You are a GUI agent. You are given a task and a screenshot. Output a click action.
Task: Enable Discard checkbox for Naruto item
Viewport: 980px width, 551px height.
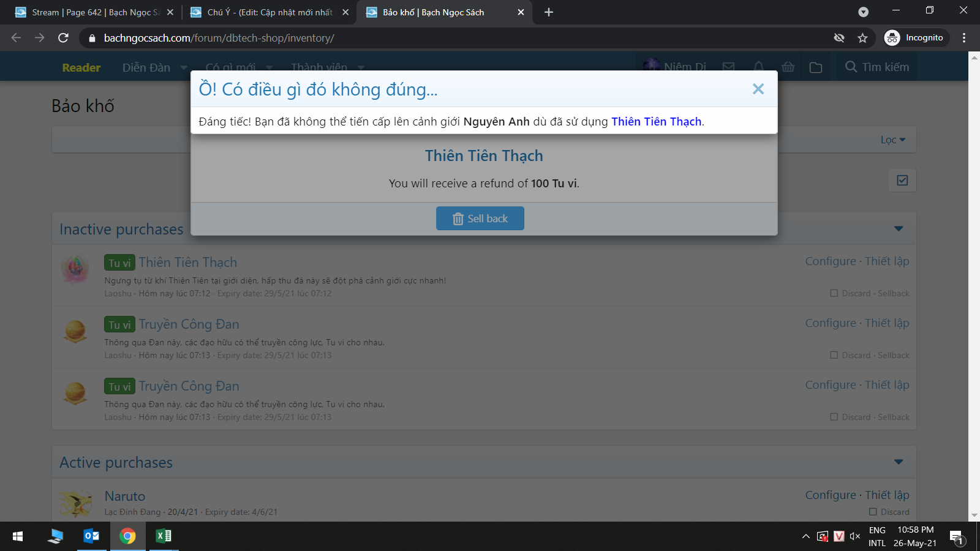tap(873, 512)
